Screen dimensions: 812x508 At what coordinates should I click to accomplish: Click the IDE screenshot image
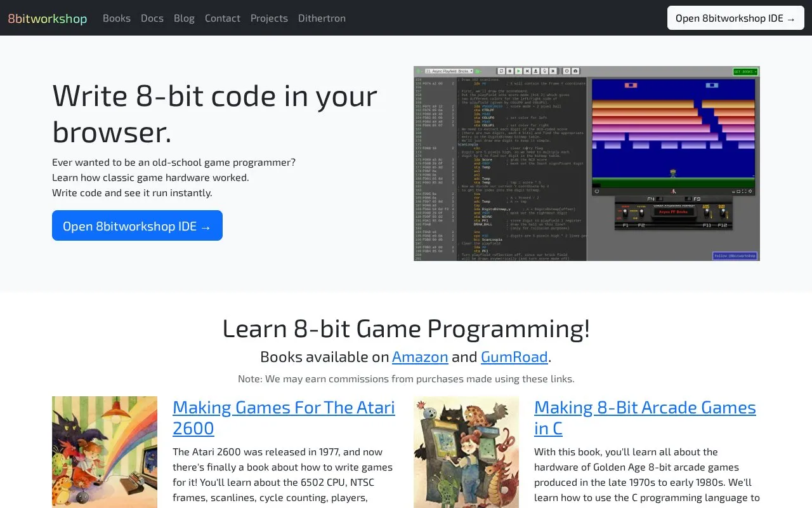587,163
